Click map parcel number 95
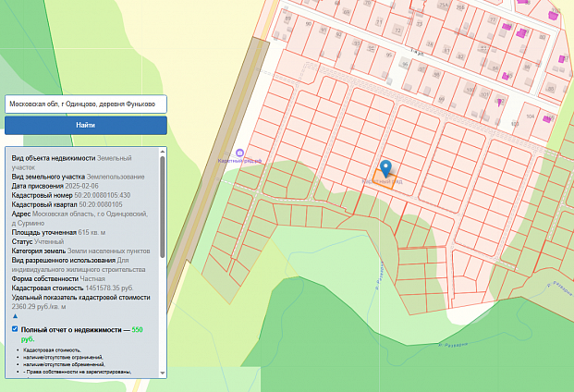Screen dimensions: 574x392 [x=389, y=55]
